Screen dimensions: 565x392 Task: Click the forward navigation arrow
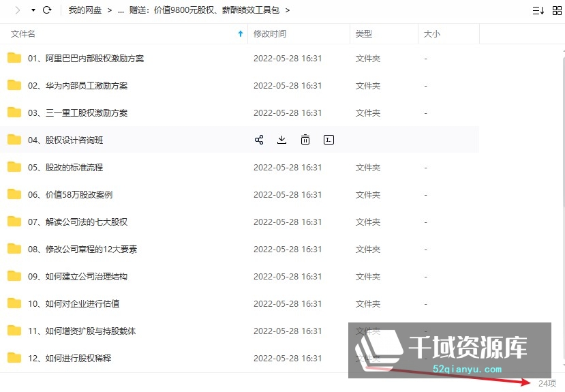[x=17, y=10]
